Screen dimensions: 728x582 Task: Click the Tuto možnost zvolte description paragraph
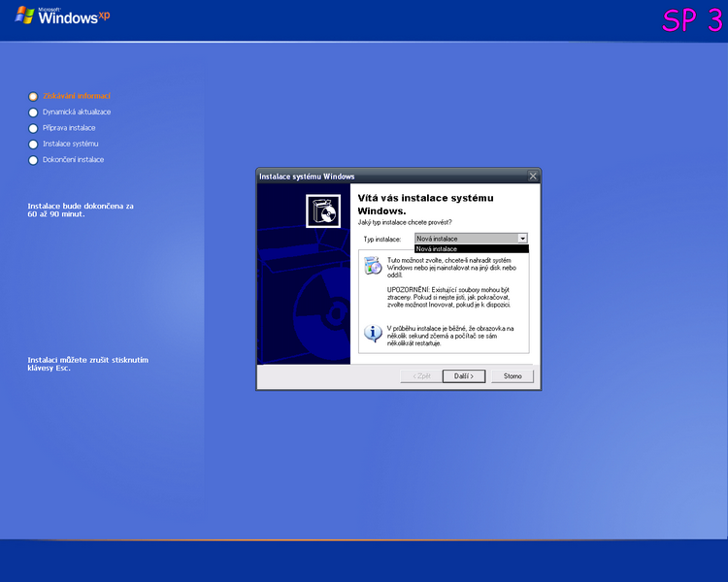click(x=451, y=268)
